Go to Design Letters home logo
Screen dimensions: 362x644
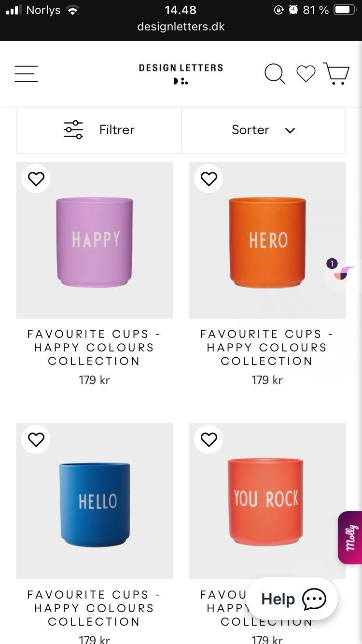point(181,73)
